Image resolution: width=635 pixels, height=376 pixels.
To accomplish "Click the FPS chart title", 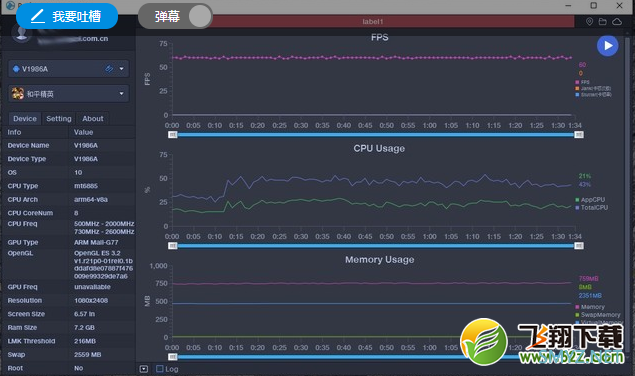I will pyautogui.click(x=379, y=37).
